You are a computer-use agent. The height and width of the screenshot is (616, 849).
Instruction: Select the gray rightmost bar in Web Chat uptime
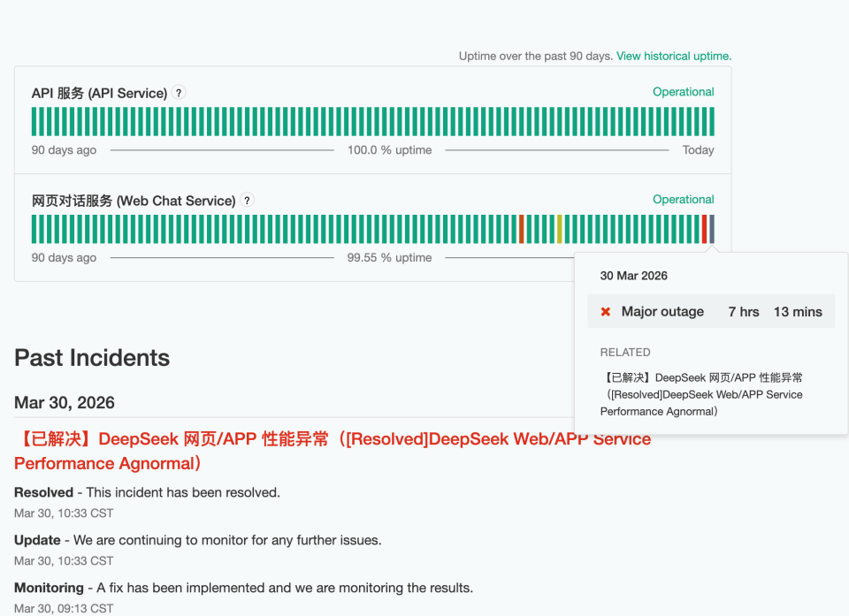[712, 229]
